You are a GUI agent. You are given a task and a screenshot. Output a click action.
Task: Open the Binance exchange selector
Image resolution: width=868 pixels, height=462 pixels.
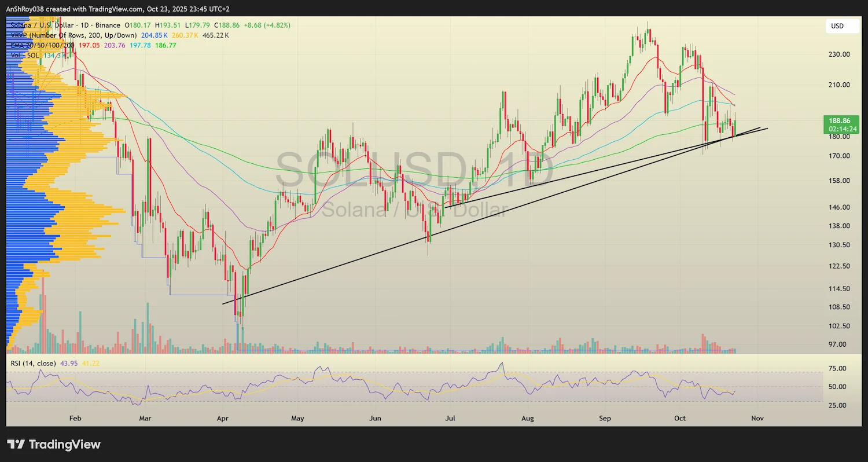tap(107, 25)
